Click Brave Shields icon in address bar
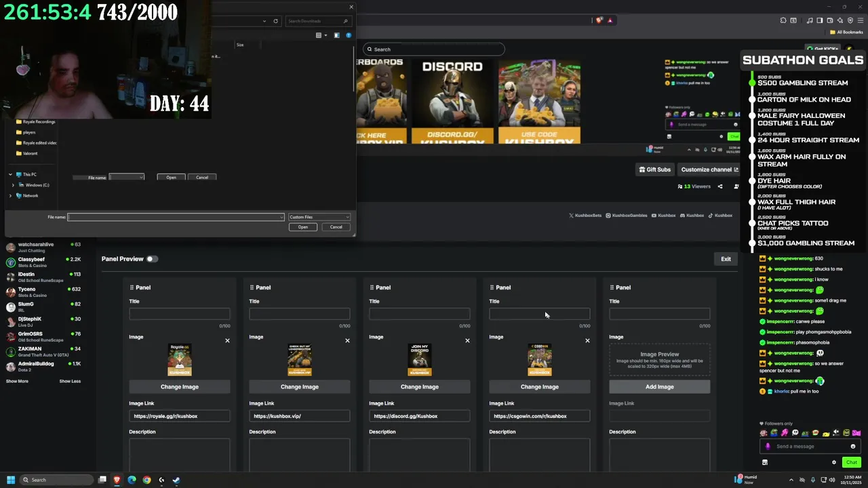This screenshot has width=868, height=488. (x=599, y=20)
